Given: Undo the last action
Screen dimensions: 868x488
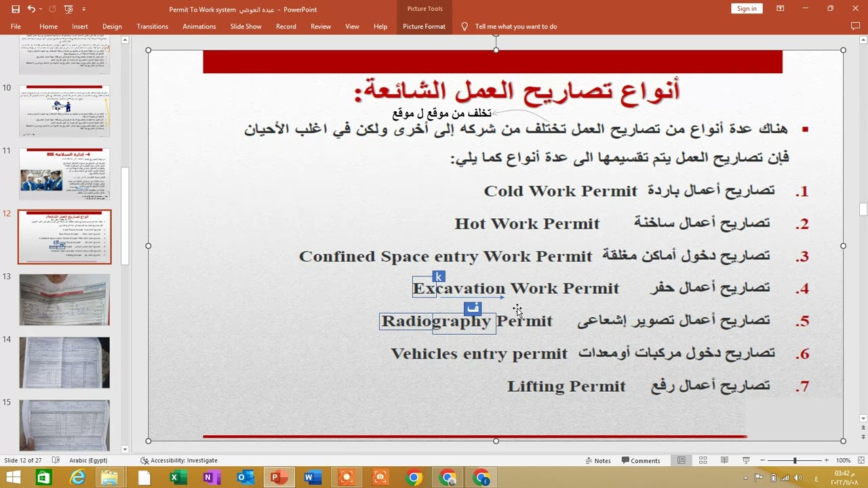Looking at the screenshot, I should (31, 9).
